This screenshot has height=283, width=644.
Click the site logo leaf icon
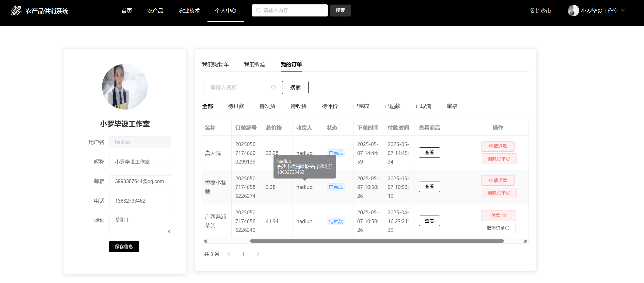coord(16,11)
